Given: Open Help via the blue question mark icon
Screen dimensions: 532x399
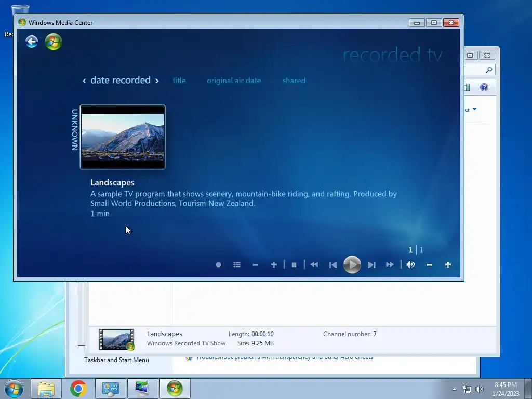Looking at the screenshot, I should point(484,87).
